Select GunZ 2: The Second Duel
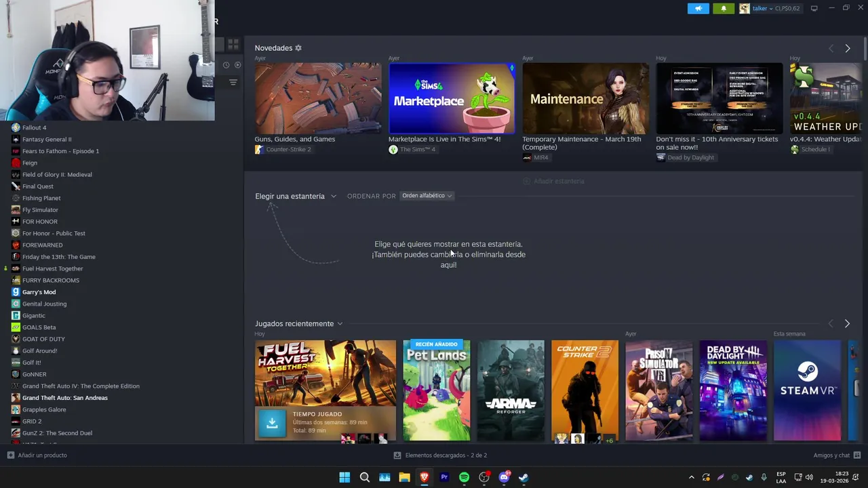 pyautogui.click(x=57, y=433)
